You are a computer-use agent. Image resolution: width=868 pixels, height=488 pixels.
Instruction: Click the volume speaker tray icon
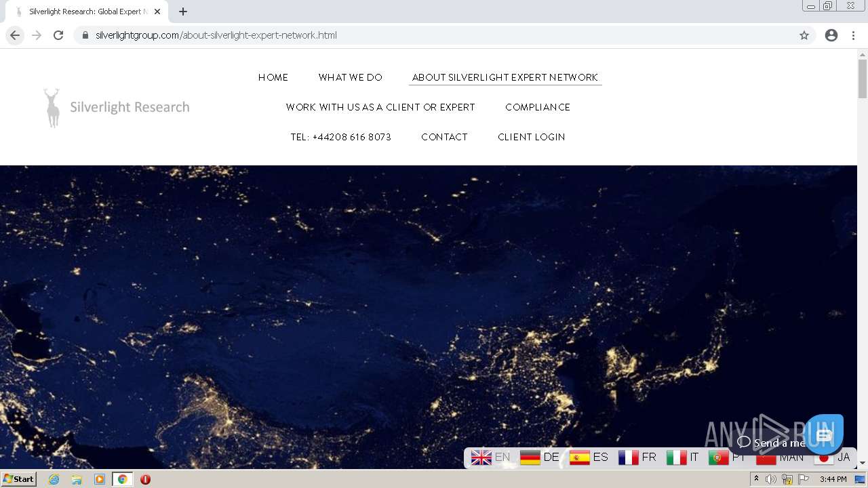pos(771,479)
